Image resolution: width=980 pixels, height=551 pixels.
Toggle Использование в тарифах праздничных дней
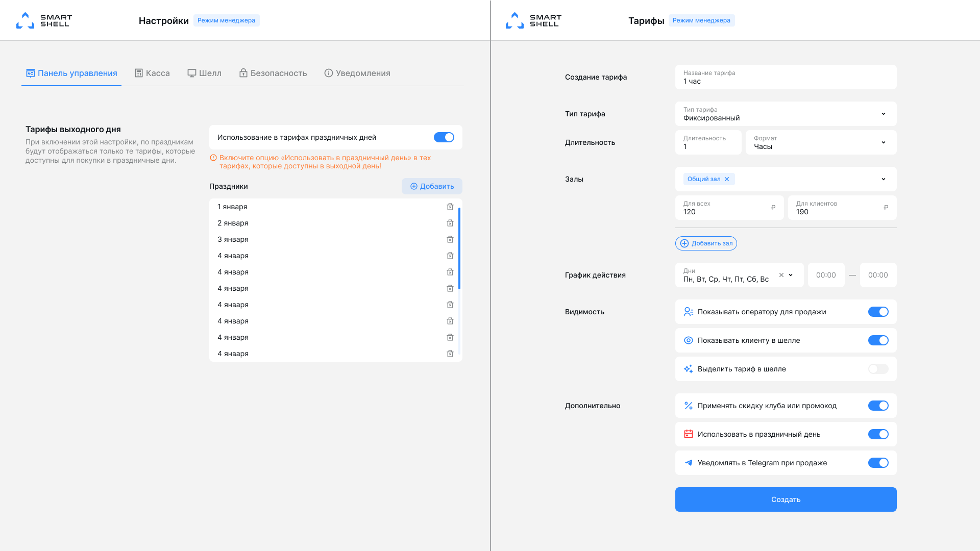click(x=444, y=137)
